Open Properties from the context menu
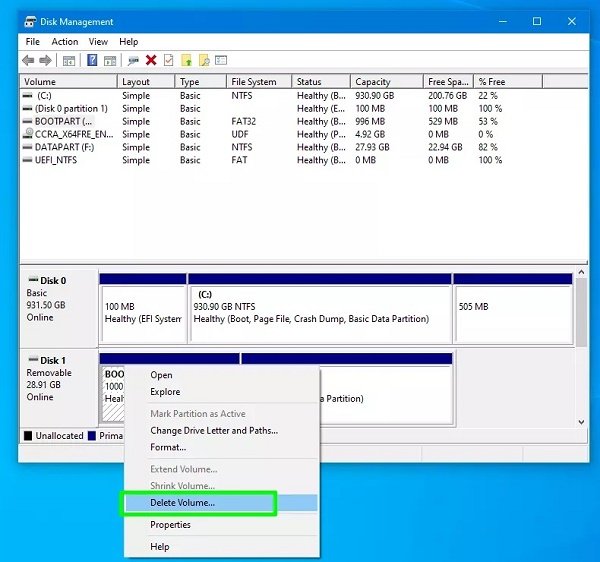 tap(170, 525)
